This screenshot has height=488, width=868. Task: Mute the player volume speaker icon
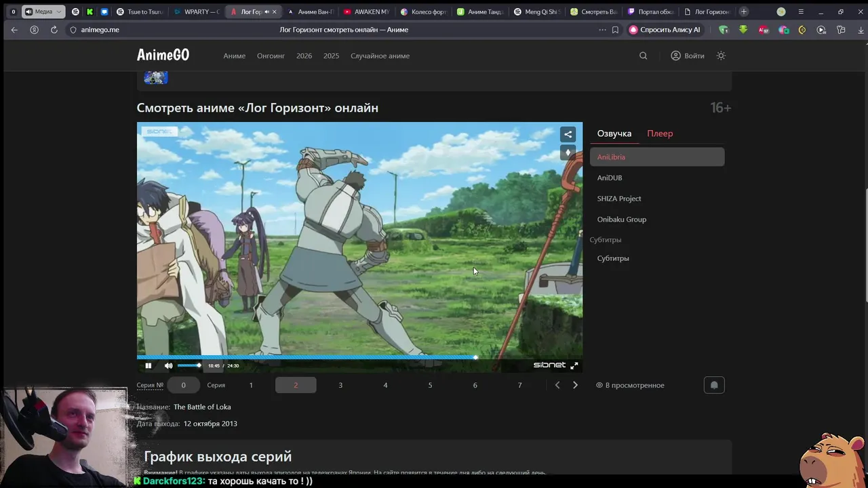pos(168,365)
